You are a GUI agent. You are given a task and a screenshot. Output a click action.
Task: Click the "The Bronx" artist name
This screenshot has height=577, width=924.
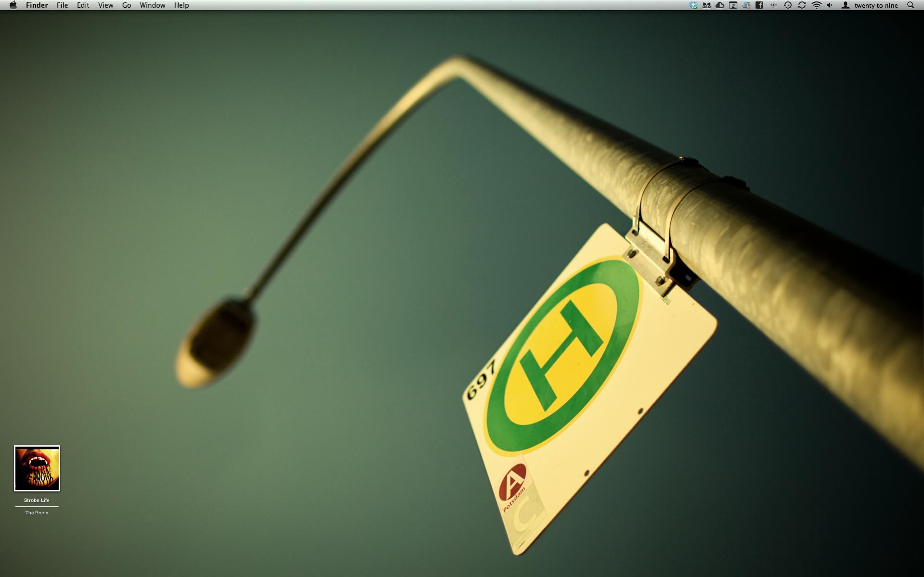[x=37, y=513]
